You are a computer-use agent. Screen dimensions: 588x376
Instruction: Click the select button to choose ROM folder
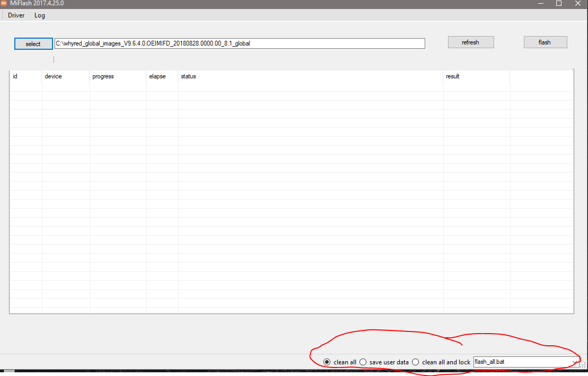(x=33, y=44)
